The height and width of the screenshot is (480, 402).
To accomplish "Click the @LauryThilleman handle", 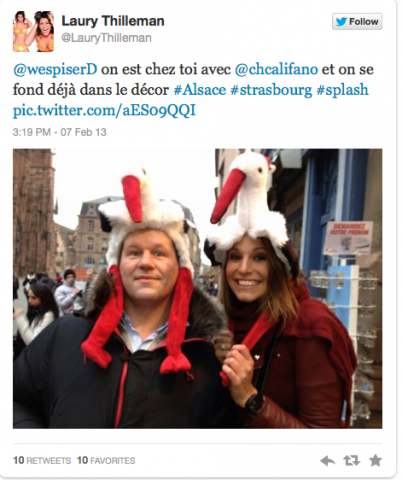I will (x=106, y=38).
